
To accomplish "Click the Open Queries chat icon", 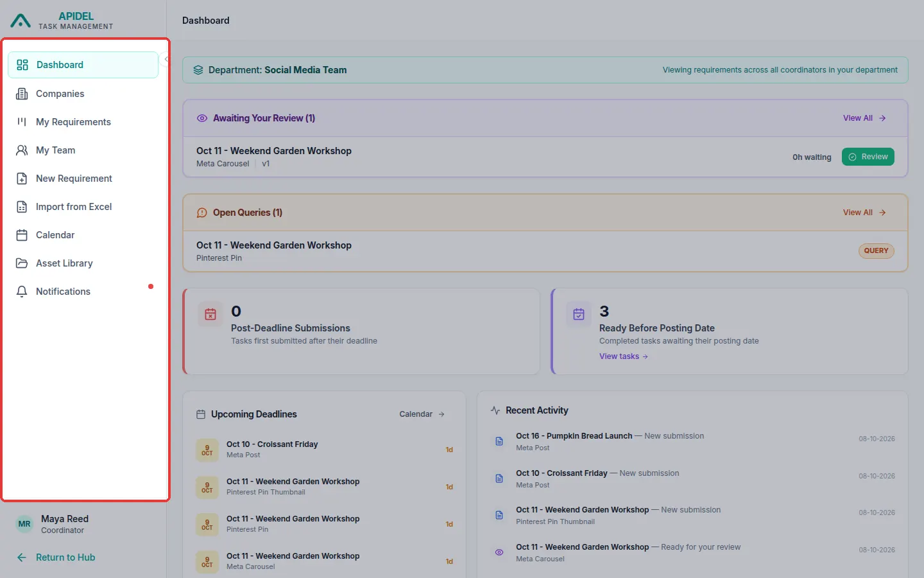I will [202, 213].
